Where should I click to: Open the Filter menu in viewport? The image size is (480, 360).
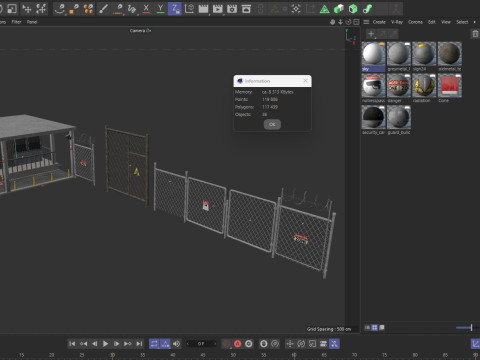click(16, 22)
